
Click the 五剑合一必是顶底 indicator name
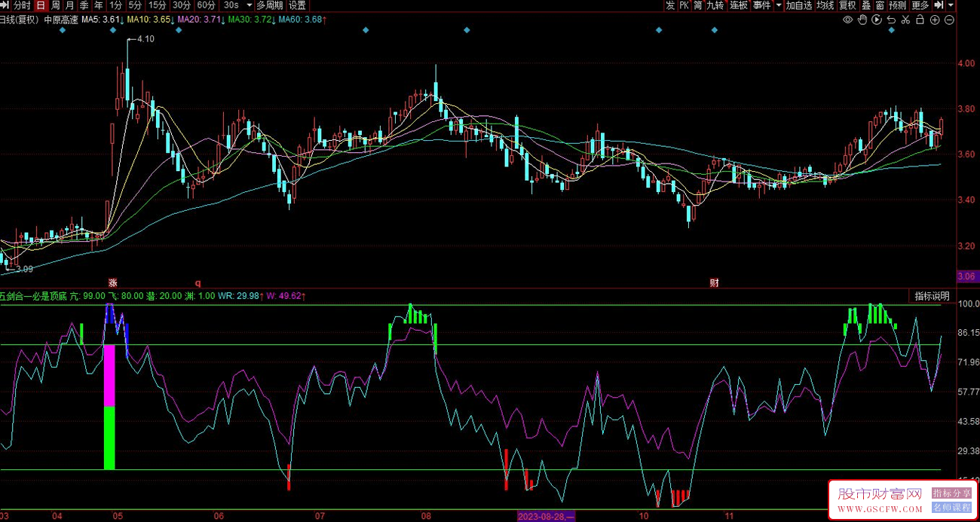(x=33, y=296)
